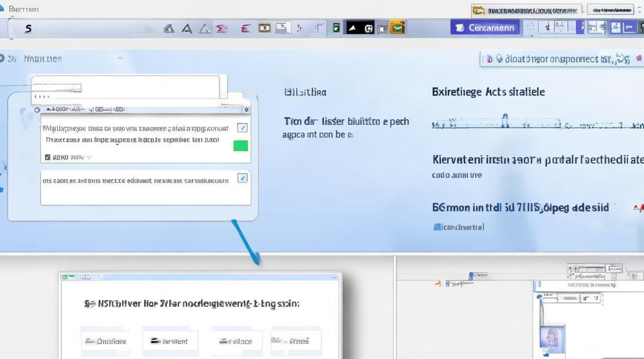Open the black icon with white triangle

pyautogui.click(x=352, y=28)
